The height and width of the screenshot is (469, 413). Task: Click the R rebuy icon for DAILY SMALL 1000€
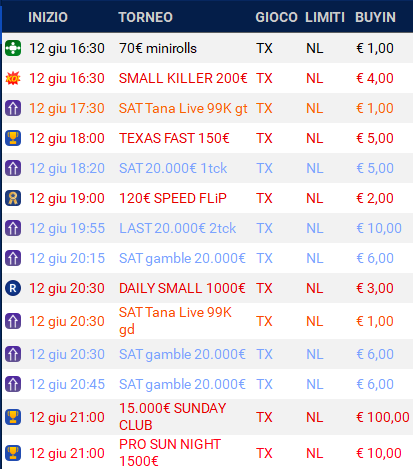(x=13, y=288)
